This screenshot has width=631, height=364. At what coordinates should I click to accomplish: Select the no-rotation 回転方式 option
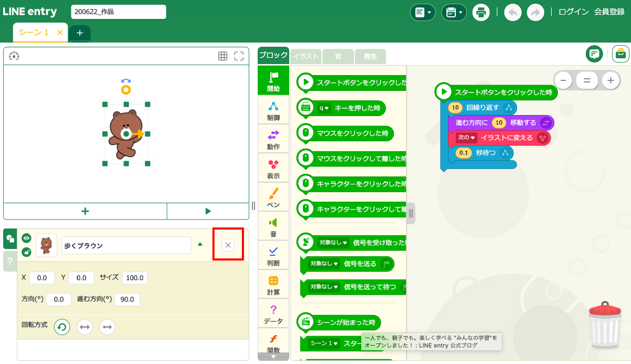pyautogui.click(x=107, y=327)
